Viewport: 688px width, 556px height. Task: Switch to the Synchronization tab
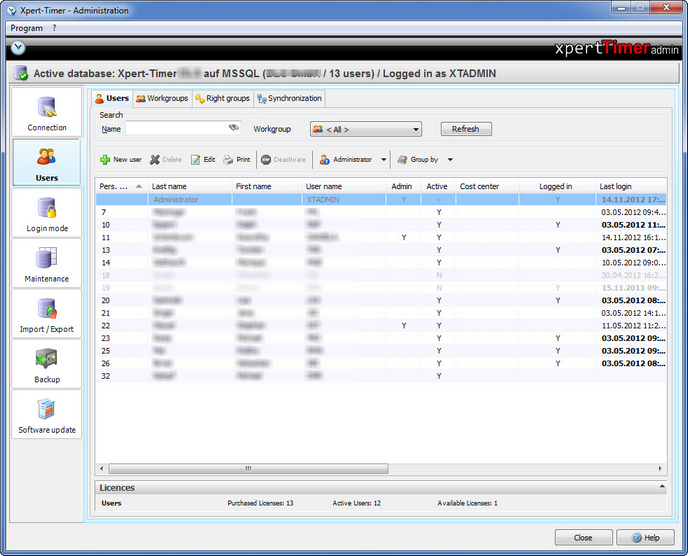click(290, 98)
